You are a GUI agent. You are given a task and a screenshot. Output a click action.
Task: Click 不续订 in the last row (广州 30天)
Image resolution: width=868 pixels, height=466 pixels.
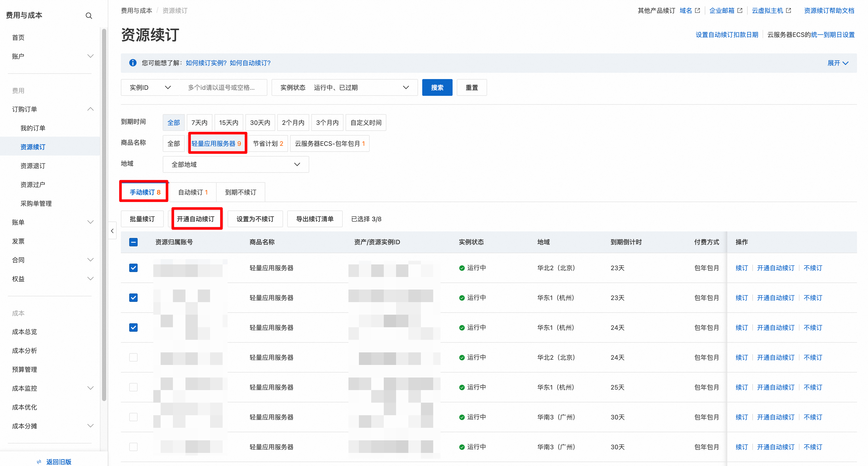(813, 447)
